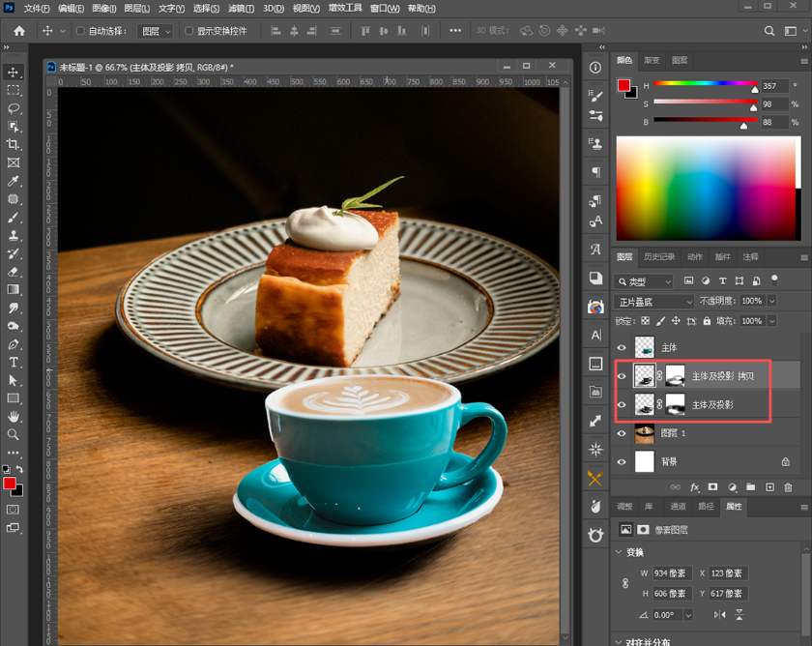Select the Lasso tool
The width and height of the screenshot is (812, 646).
pos(14,108)
